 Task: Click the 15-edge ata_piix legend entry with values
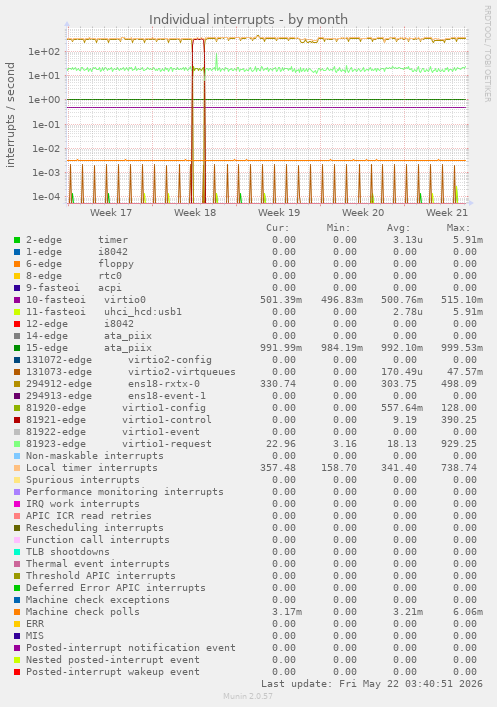click(x=248, y=348)
